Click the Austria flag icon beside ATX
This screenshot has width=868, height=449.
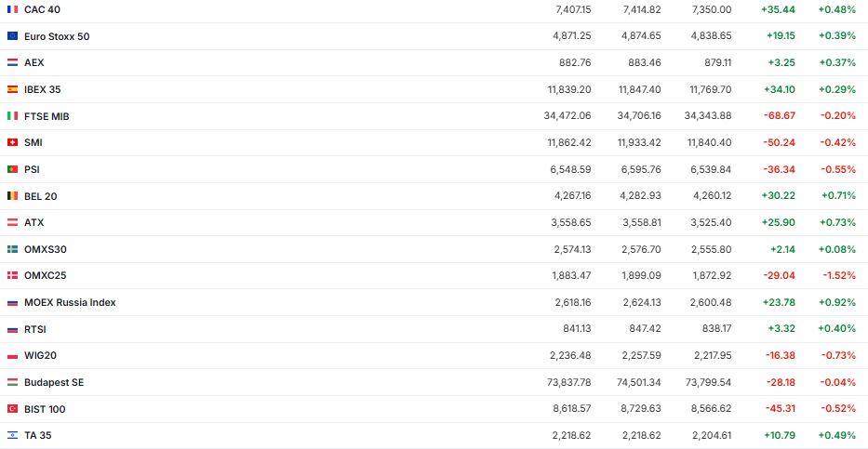click(x=12, y=222)
